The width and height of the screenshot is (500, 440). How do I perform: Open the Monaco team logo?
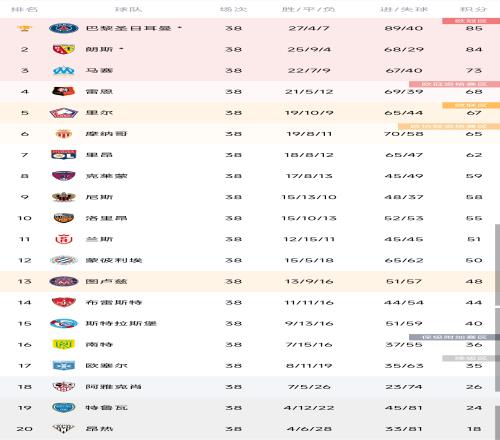click(x=64, y=134)
